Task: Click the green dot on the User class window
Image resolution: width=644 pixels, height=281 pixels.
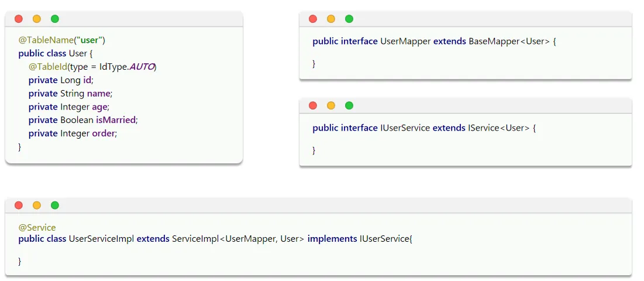Action: click(55, 19)
